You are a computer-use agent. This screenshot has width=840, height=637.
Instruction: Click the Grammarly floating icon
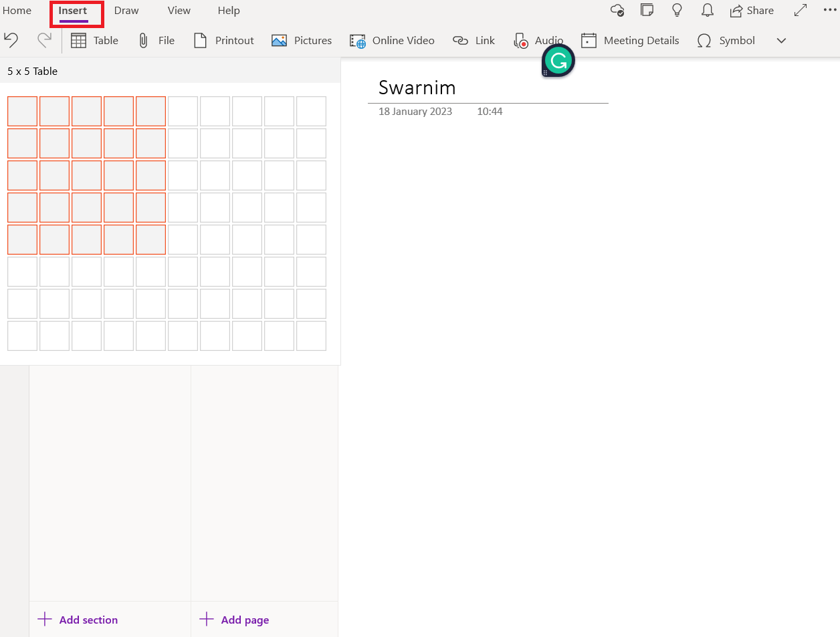coord(558,61)
